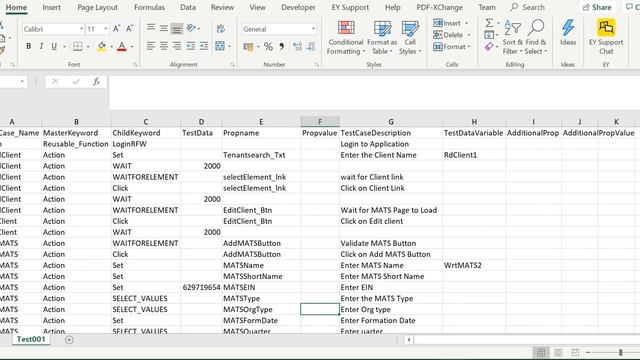This screenshot has height=360, width=640.
Task: Select Top Align icon
Action: pos(151,28)
